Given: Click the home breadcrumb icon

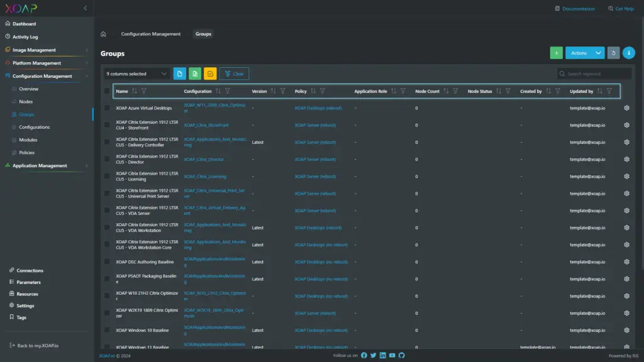Looking at the screenshot, I should [x=104, y=34].
